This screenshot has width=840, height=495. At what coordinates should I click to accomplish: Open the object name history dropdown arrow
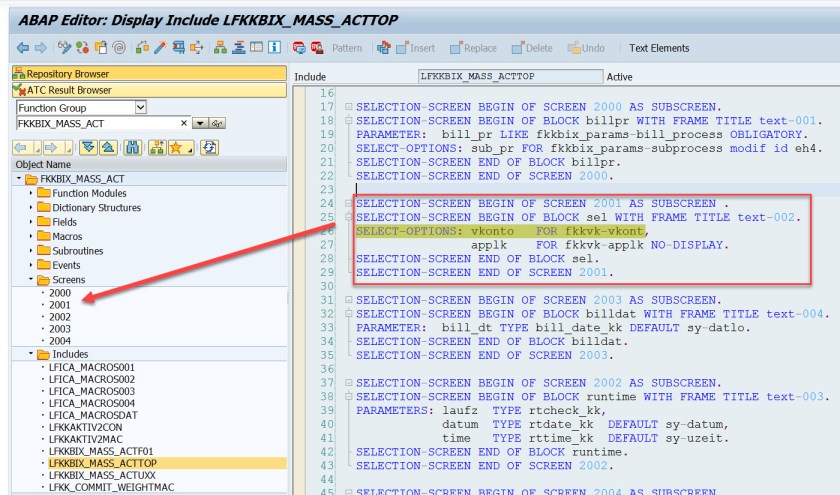point(199,123)
